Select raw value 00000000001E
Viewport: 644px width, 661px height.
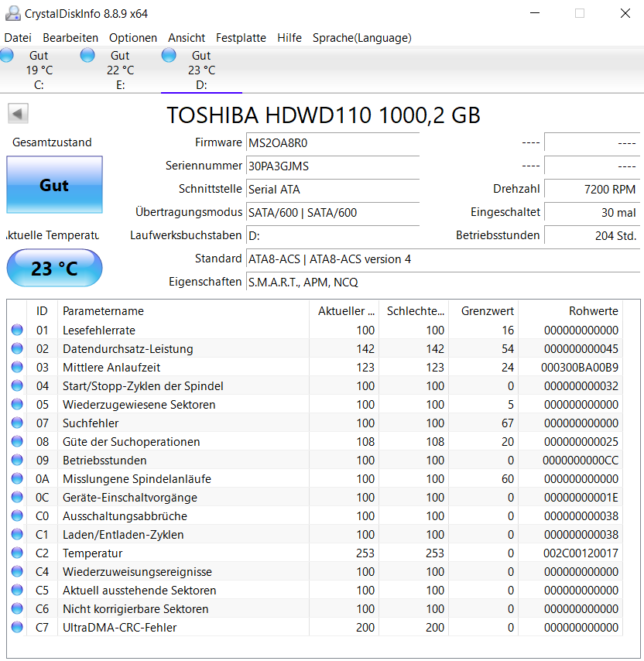point(581,498)
